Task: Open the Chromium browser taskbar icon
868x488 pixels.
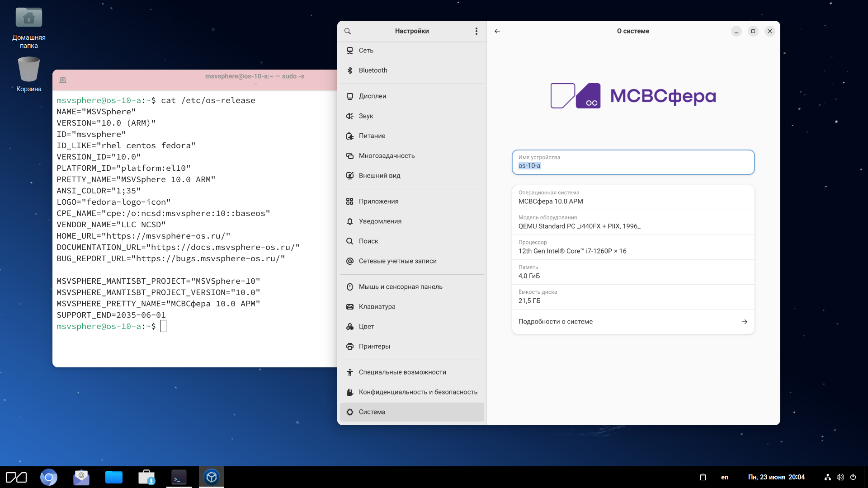Action: [x=49, y=477]
